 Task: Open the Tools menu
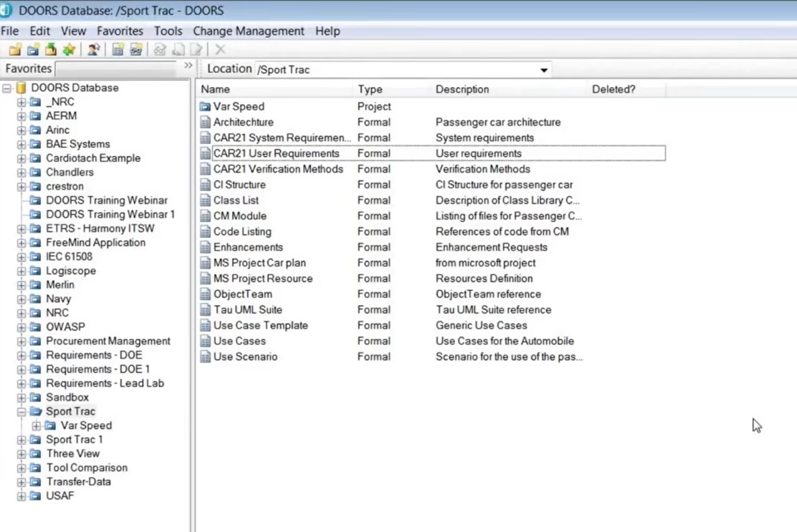(168, 31)
